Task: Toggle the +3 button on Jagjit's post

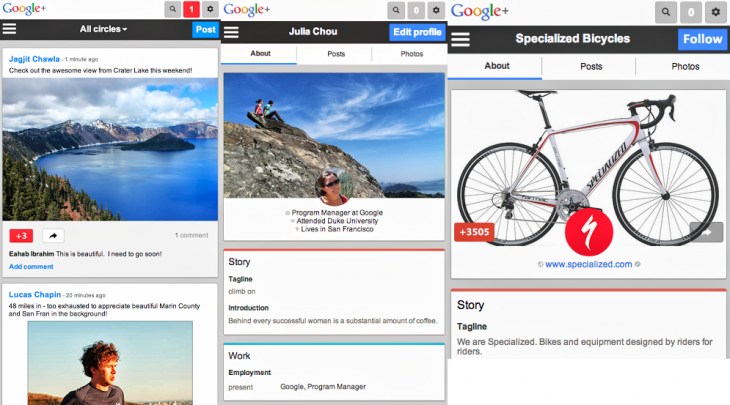Action: coord(22,235)
